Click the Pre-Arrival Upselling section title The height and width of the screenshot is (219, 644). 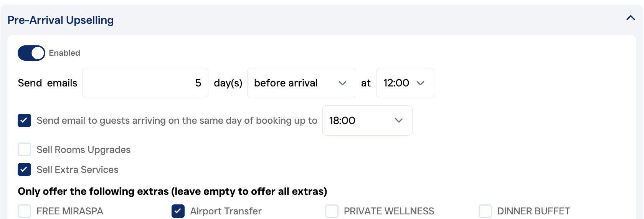pos(61,20)
